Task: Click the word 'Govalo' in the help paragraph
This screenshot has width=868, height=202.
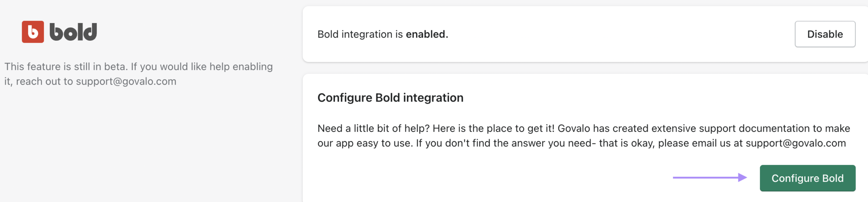Action: click(574, 128)
